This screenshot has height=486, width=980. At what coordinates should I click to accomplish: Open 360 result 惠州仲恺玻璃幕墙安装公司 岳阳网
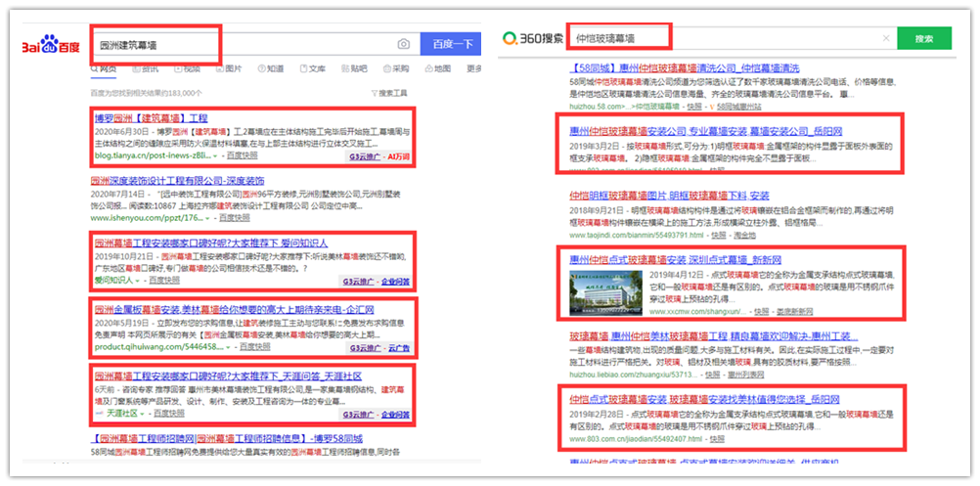(705, 131)
